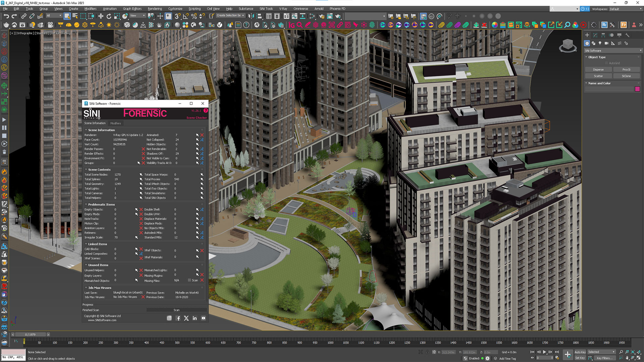Open the Selected key filter dropdown
This screenshot has height=362, width=644.
[601, 352]
